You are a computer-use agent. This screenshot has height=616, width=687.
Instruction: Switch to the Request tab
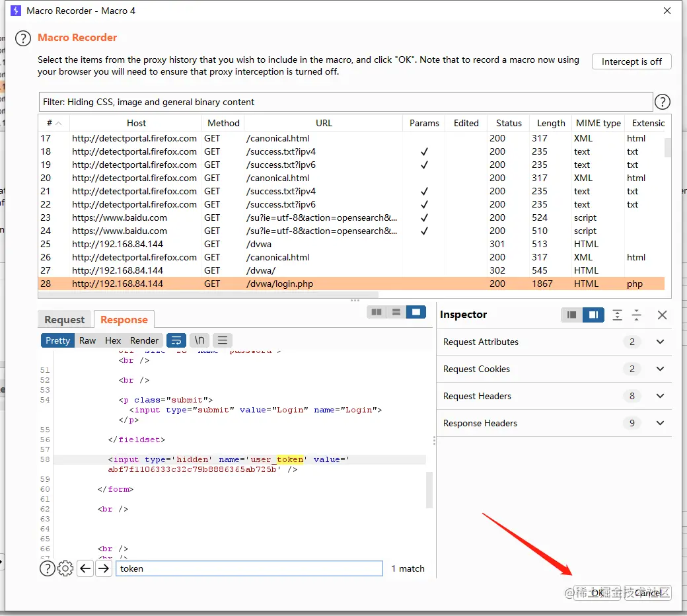point(65,320)
